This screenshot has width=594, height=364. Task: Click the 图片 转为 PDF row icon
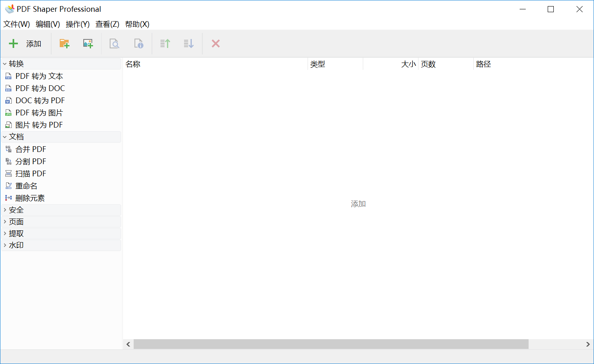click(x=9, y=125)
